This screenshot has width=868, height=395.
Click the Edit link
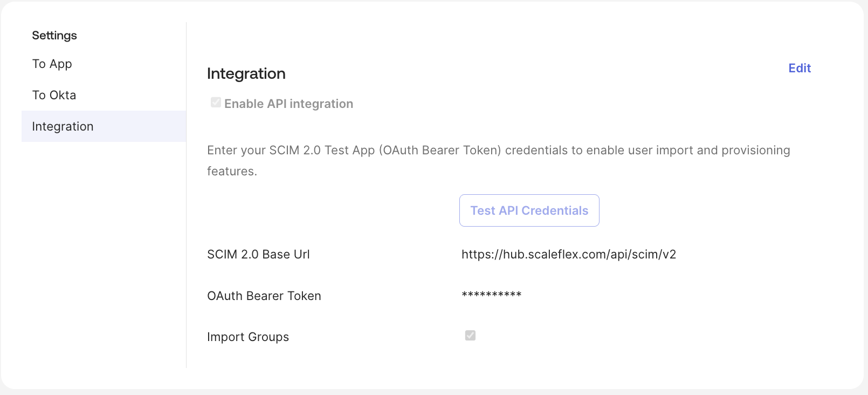tap(800, 68)
